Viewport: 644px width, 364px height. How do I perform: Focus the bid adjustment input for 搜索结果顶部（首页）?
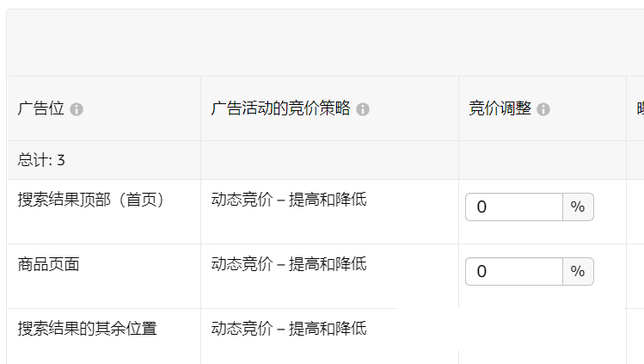(x=513, y=207)
